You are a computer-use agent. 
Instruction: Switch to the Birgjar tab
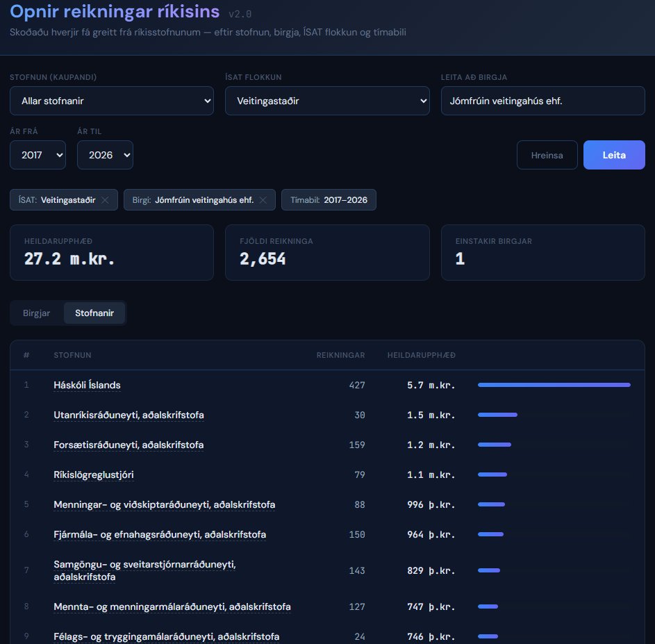point(36,313)
